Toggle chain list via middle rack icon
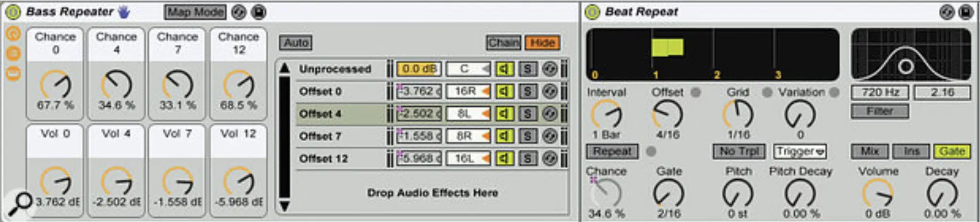This screenshot has width=980, height=222. pos(13,53)
